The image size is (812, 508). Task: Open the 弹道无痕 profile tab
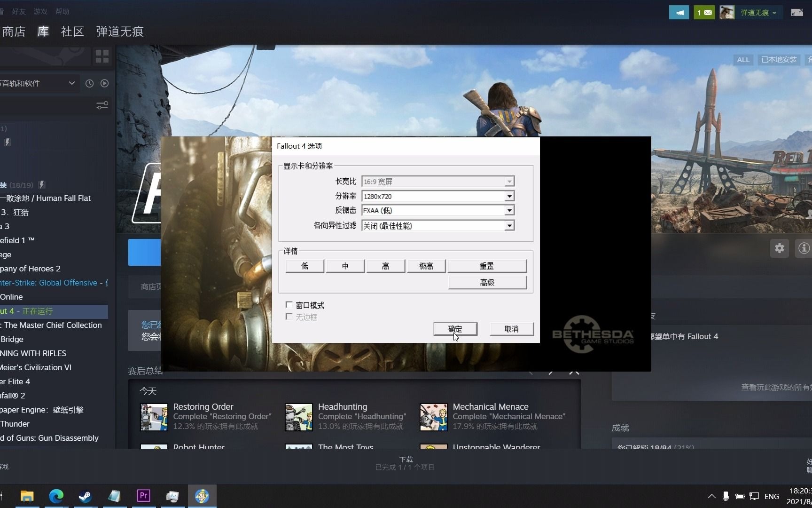(120, 32)
